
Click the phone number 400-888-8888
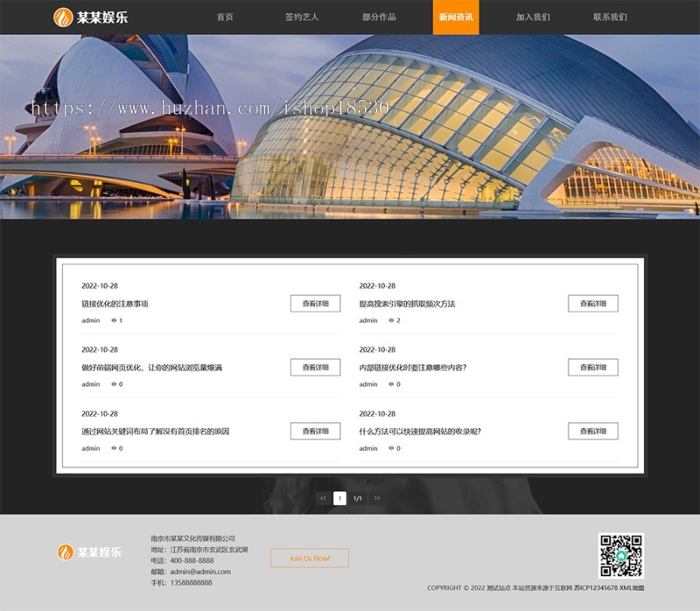[192, 560]
